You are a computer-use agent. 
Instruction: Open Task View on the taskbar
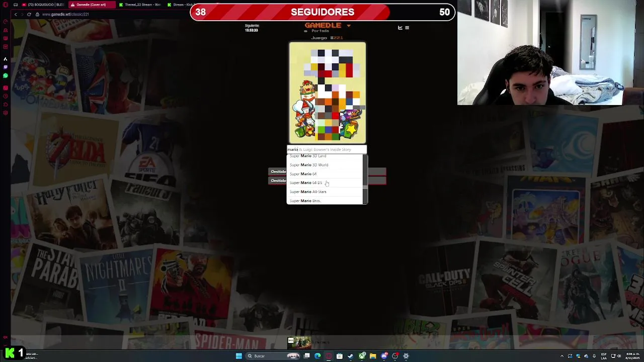point(306,356)
